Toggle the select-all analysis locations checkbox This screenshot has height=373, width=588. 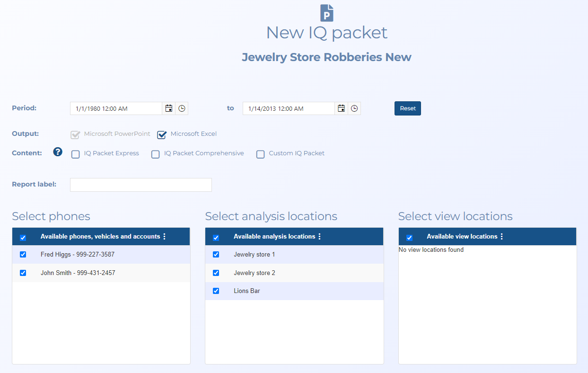(216, 238)
